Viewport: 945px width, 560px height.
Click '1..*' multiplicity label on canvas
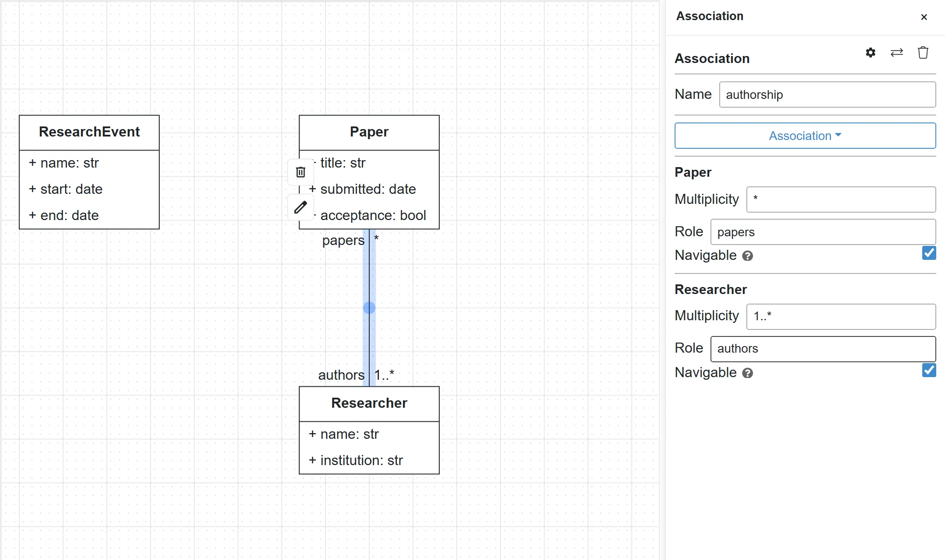point(384,375)
